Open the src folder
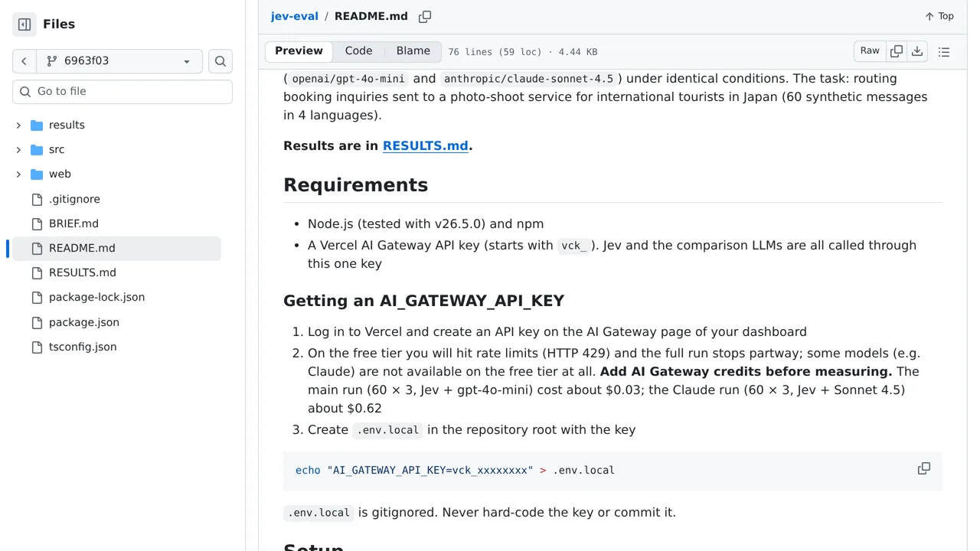 [x=57, y=149]
